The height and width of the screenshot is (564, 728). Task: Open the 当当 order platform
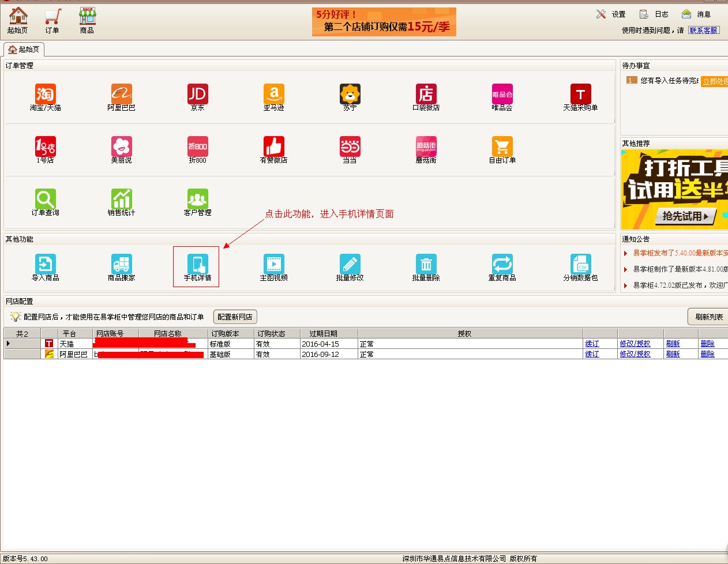(x=350, y=150)
